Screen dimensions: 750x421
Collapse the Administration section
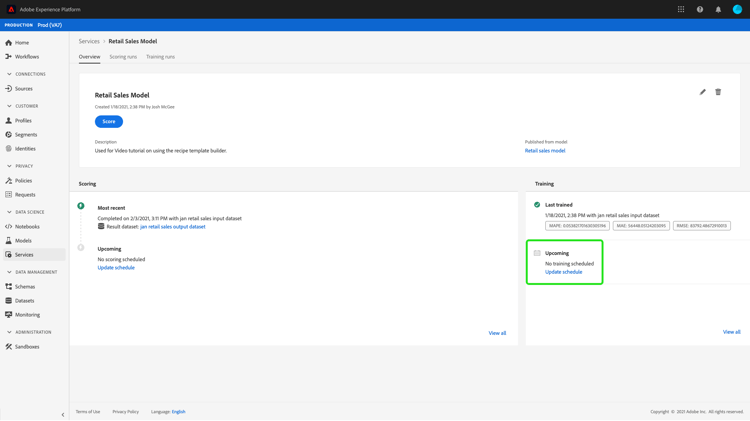(x=9, y=332)
